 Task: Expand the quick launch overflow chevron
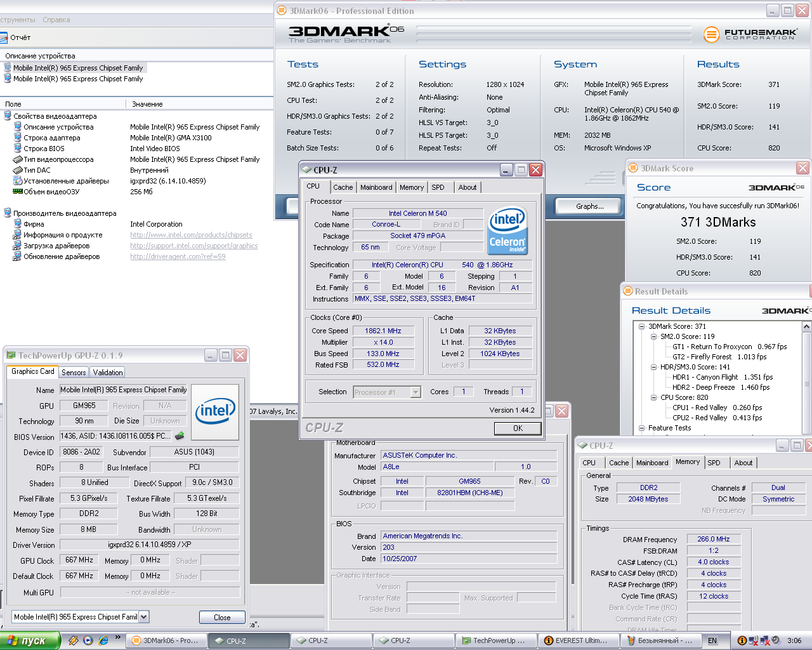click(x=118, y=637)
